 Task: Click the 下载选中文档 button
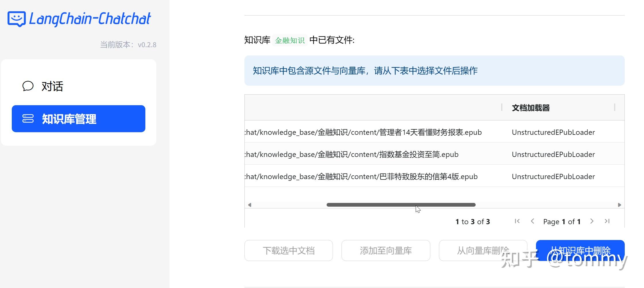pos(288,250)
